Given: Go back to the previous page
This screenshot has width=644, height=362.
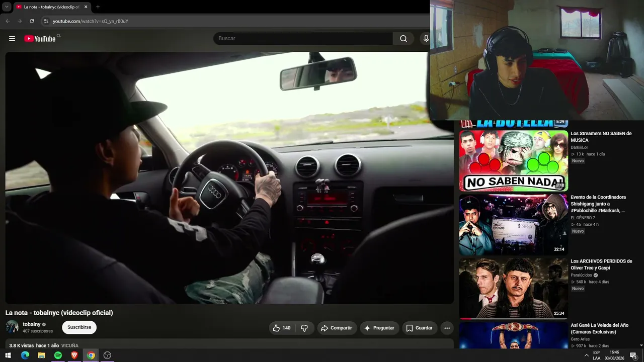Looking at the screenshot, I should click(8, 21).
